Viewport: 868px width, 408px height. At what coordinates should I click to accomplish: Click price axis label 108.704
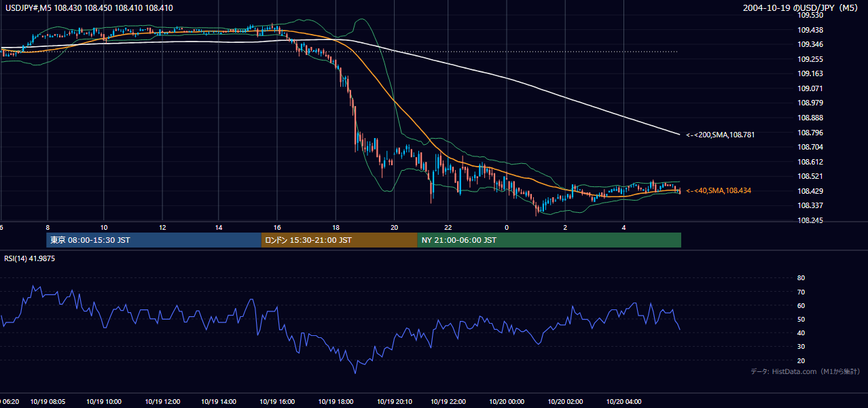(x=810, y=147)
